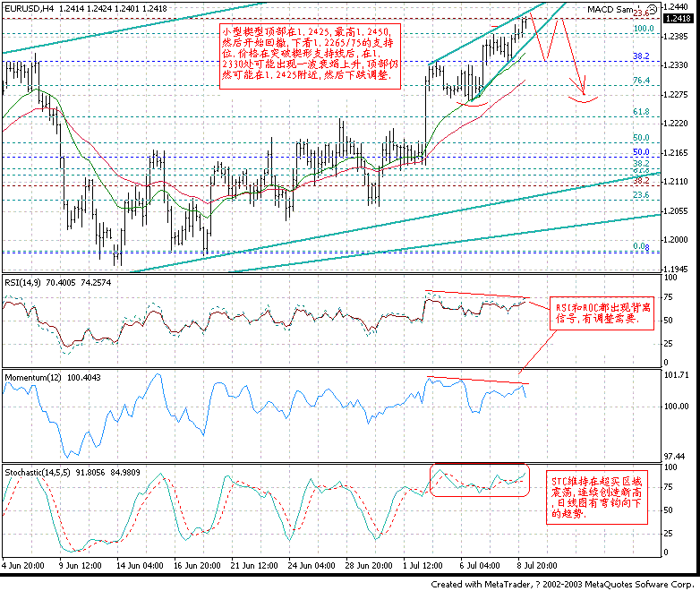Click the 24 Jun 04:00 time label

pos(312,566)
